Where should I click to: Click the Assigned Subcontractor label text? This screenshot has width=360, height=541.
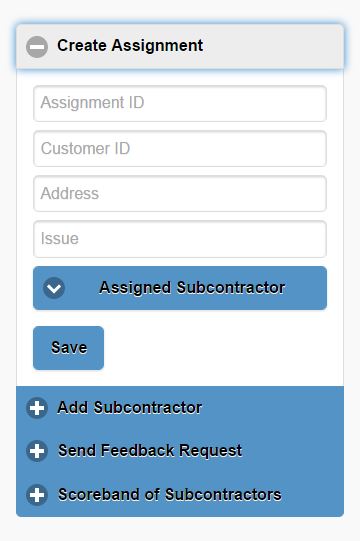192,288
